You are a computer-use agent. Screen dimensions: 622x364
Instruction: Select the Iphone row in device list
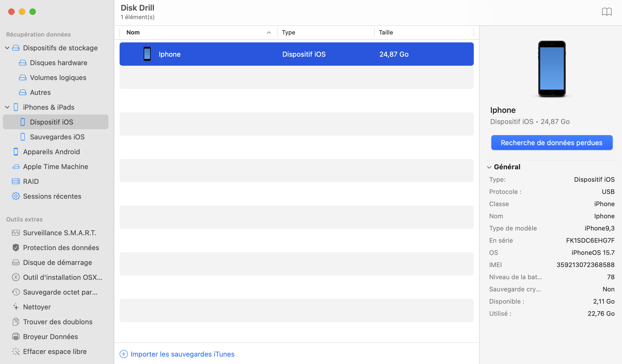[296, 54]
